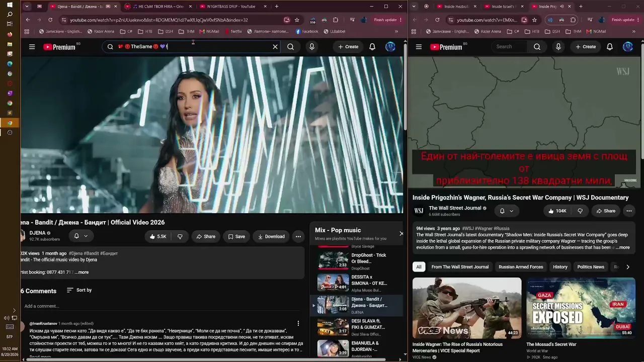Select the Politics News filter chip
The height and width of the screenshot is (362, 644).
tap(591, 267)
